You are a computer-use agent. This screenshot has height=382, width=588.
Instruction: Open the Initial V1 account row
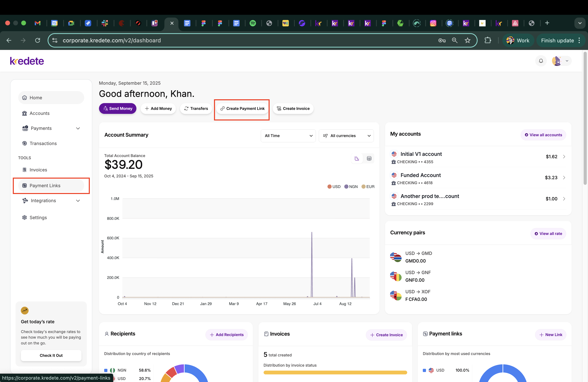pyautogui.click(x=478, y=157)
